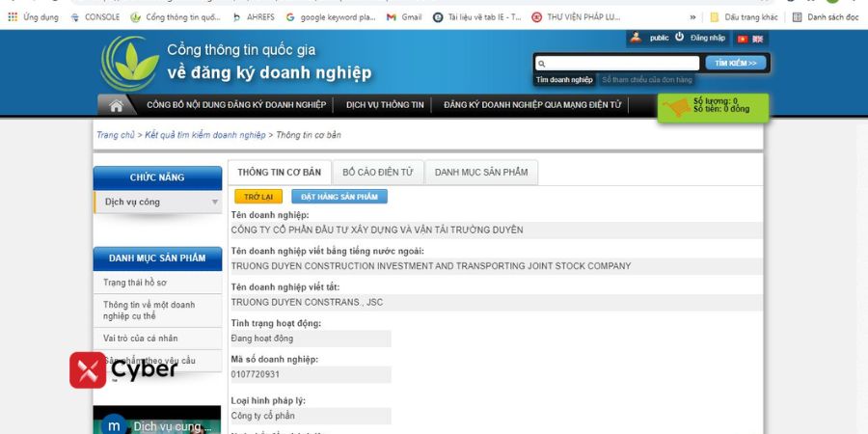Click the TRỞ LẠI back button
Image resolution: width=868 pixels, height=434 pixels.
click(x=258, y=197)
